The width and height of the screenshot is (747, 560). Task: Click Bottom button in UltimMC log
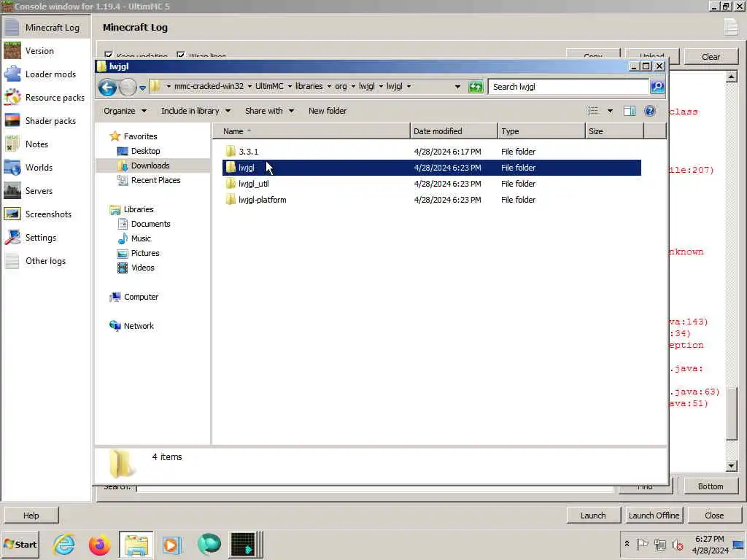711,486
